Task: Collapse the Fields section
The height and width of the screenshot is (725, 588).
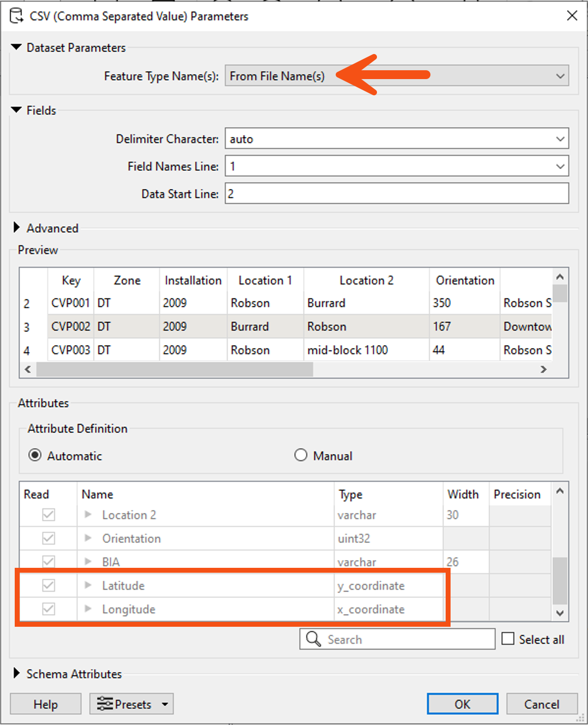Action: coord(16,110)
